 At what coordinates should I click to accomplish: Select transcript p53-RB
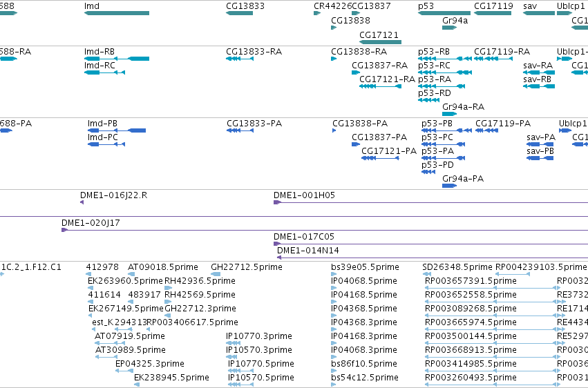point(445,59)
